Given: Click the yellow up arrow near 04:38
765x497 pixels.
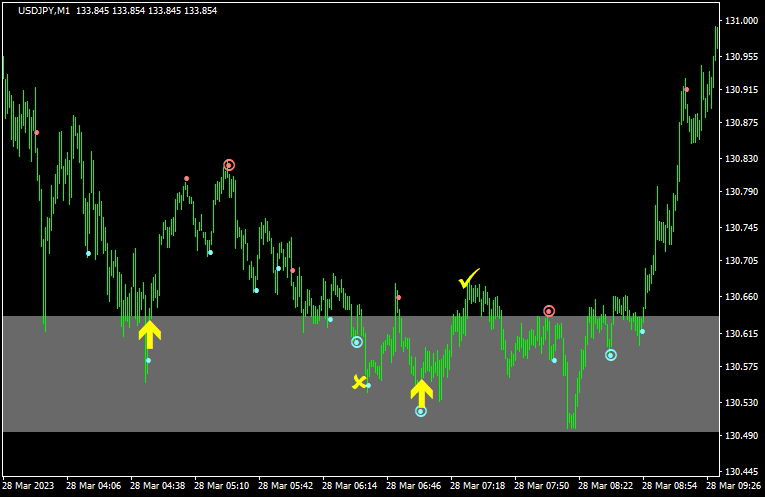Looking at the screenshot, I should point(149,334).
